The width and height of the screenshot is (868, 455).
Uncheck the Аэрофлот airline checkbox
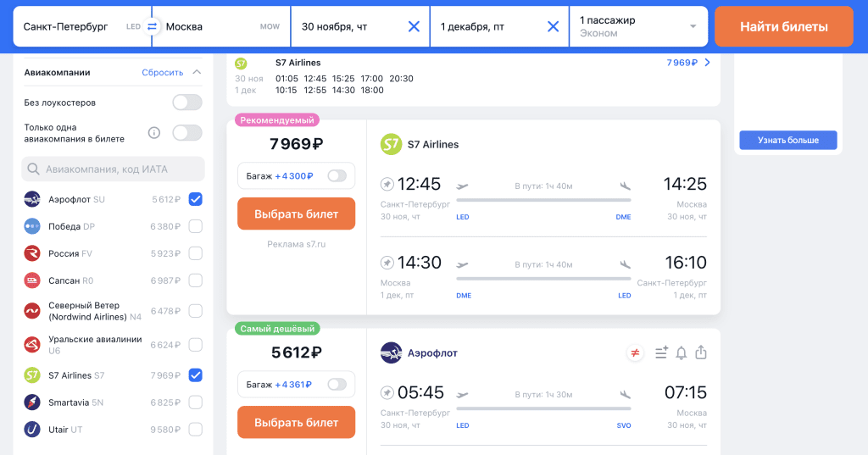click(196, 199)
